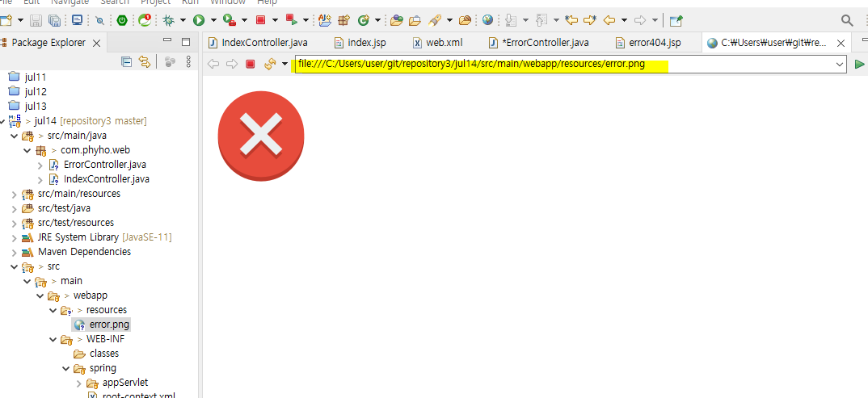The width and height of the screenshot is (868, 398).
Task: Collapse the WEB-INF folder node
Action: click(53, 339)
